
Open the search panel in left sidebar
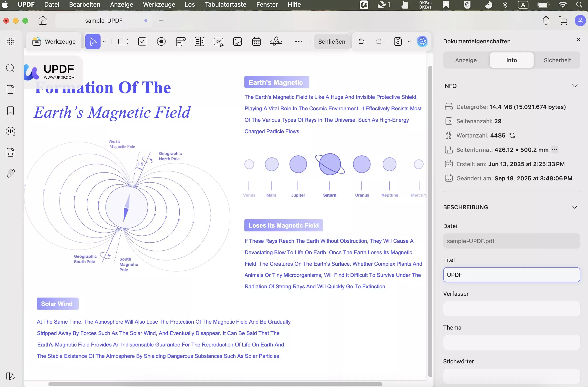point(10,68)
